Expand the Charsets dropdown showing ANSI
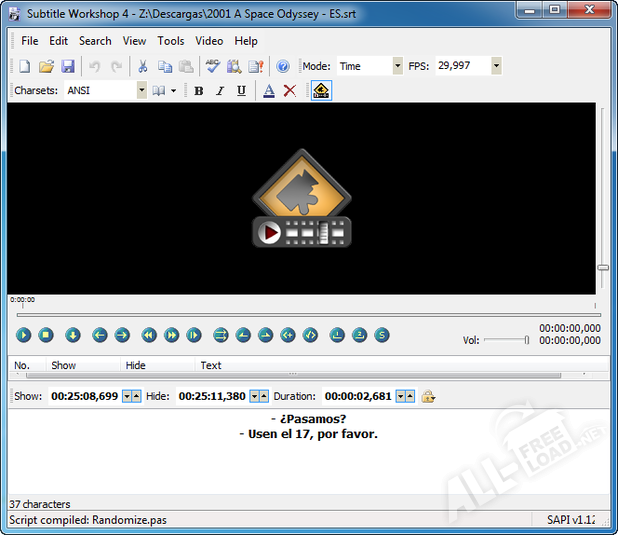The height and width of the screenshot is (535, 618). [x=141, y=91]
